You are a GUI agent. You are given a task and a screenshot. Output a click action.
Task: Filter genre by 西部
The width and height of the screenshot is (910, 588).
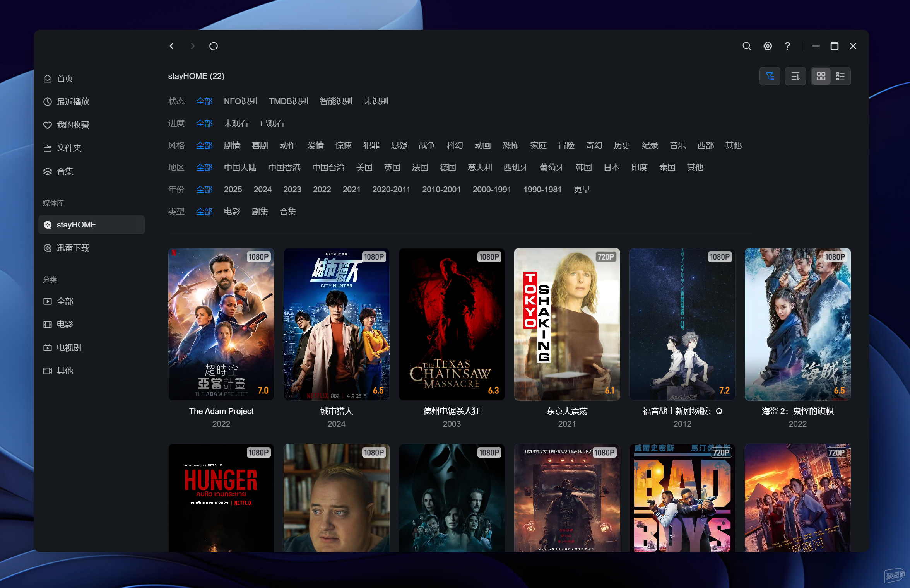click(x=706, y=145)
